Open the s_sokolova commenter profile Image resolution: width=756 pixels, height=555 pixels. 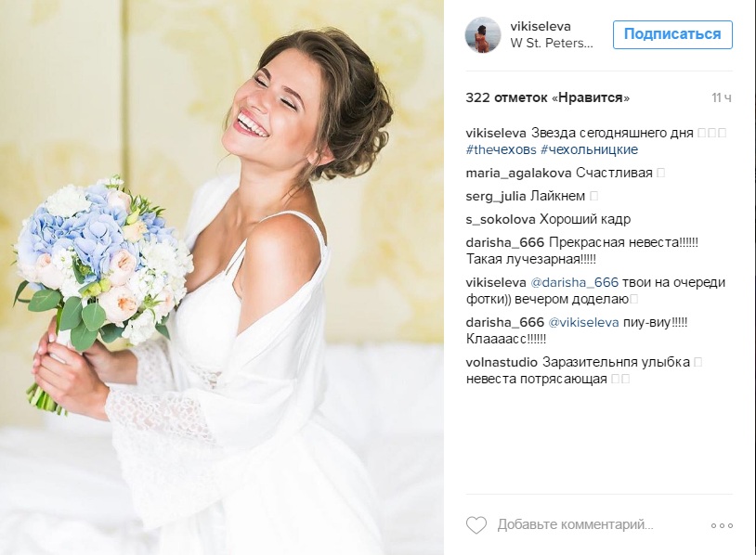(501, 219)
